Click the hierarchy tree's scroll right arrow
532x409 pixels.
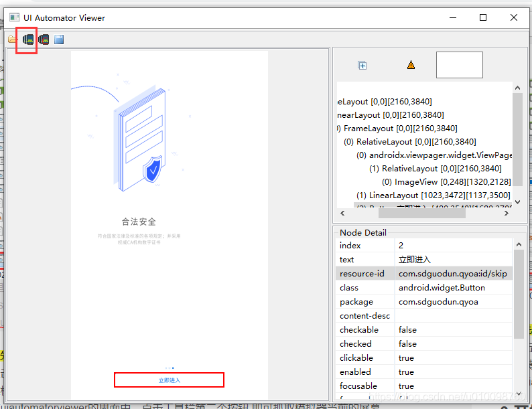(x=507, y=213)
